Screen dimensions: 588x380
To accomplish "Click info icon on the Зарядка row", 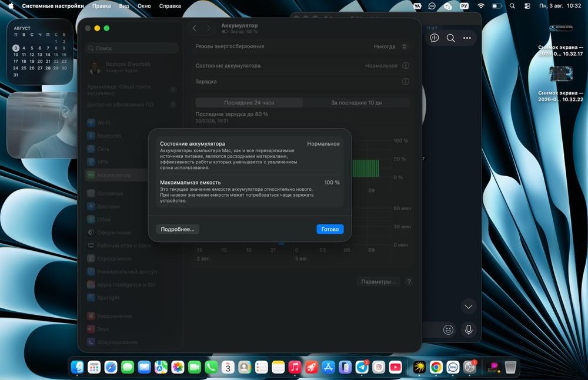I will pos(406,81).
